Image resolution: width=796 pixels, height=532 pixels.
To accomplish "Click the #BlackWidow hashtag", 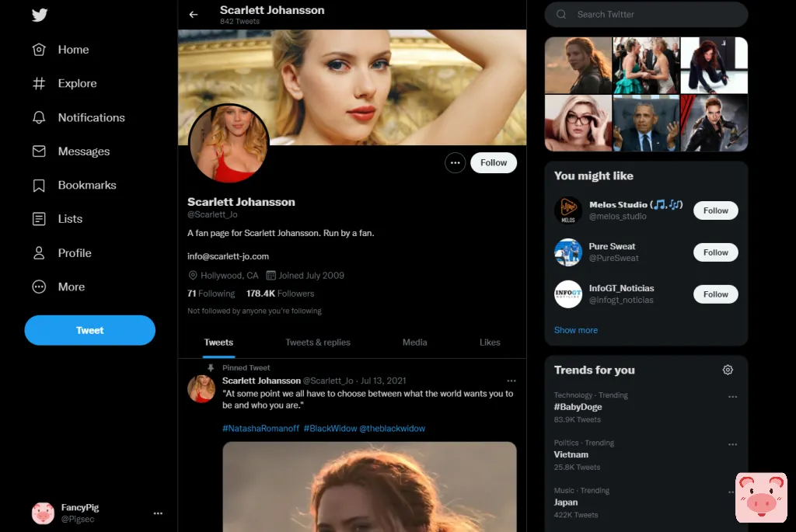I will click(330, 429).
